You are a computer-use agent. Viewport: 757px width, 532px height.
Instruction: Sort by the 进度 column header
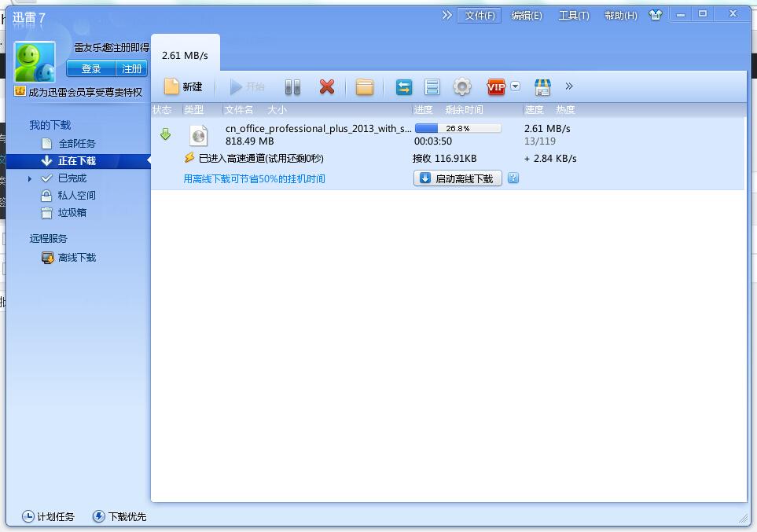[424, 109]
